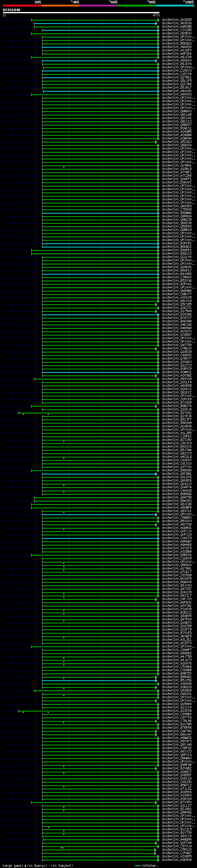Select the UniRef100_Q21LV0 hit label

[177, 257]
